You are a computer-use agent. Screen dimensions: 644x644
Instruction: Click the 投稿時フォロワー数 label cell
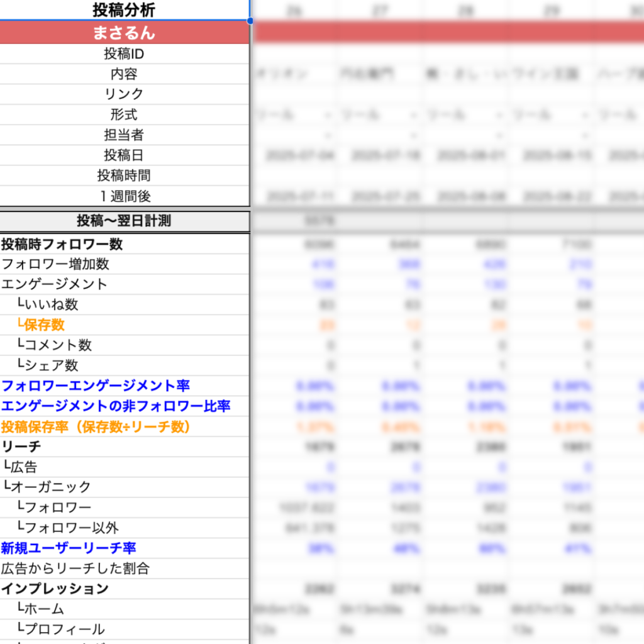click(62, 244)
